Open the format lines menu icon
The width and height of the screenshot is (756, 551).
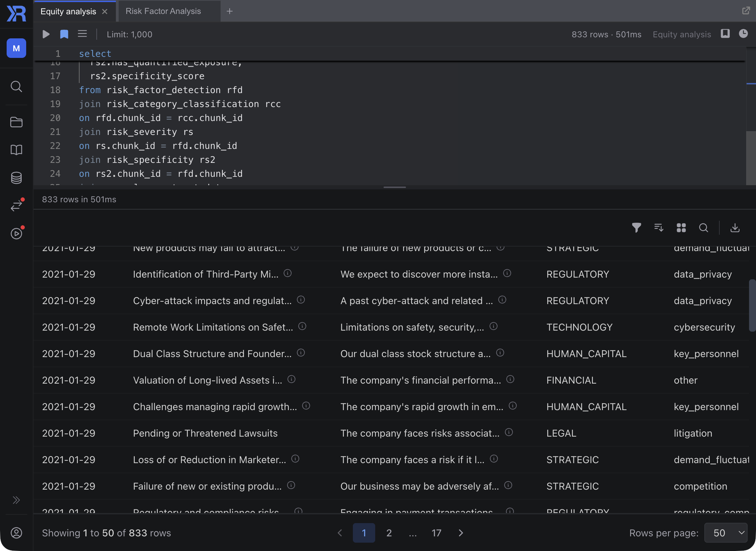tap(82, 34)
